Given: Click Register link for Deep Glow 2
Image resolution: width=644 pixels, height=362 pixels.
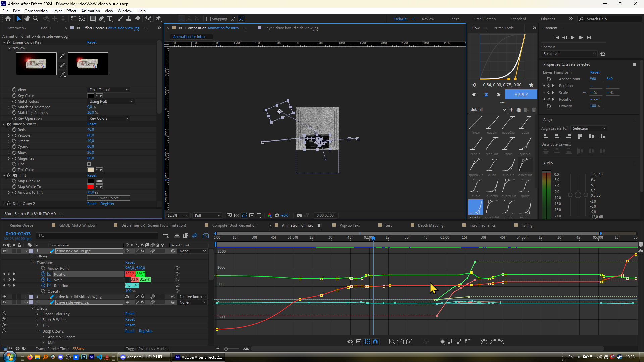Looking at the screenshot, I should [107, 204].
